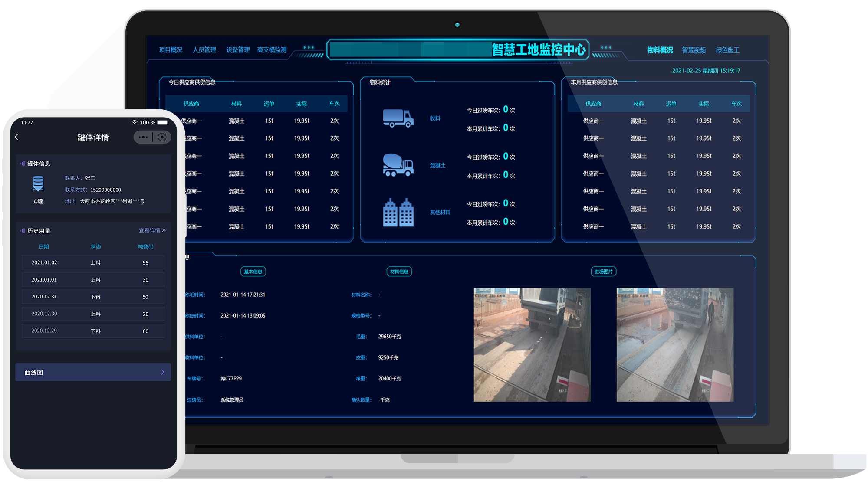The image size is (868, 488).
Task: Click the 材料信息 button
Action: pyautogui.click(x=399, y=272)
